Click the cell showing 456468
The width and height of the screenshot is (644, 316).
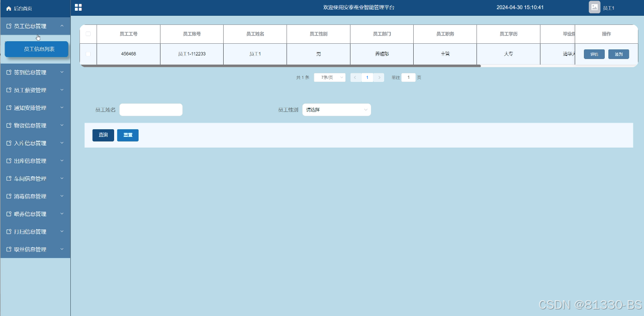pos(128,54)
